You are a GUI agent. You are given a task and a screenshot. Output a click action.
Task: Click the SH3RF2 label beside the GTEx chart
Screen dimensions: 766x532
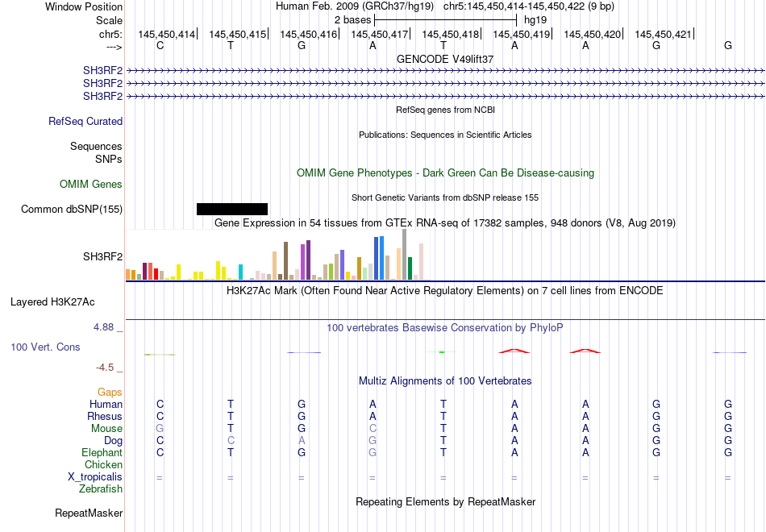click(x=102, y=256)
